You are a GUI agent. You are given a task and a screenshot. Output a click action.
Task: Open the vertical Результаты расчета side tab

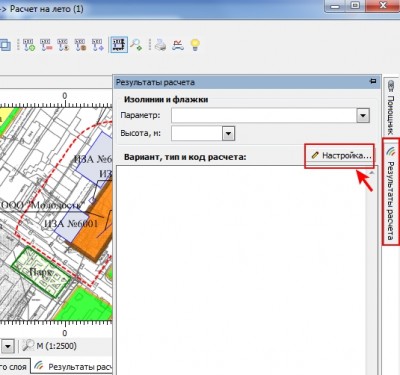click(391, 192)
